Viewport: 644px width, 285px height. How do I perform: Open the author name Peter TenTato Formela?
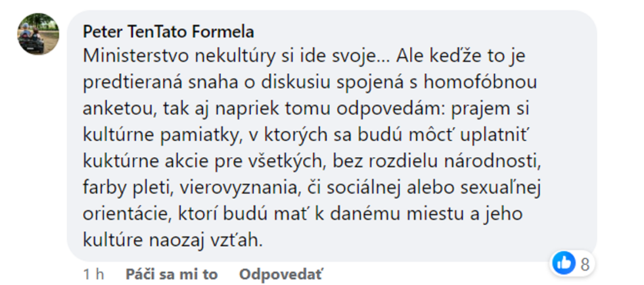(169, 32)
